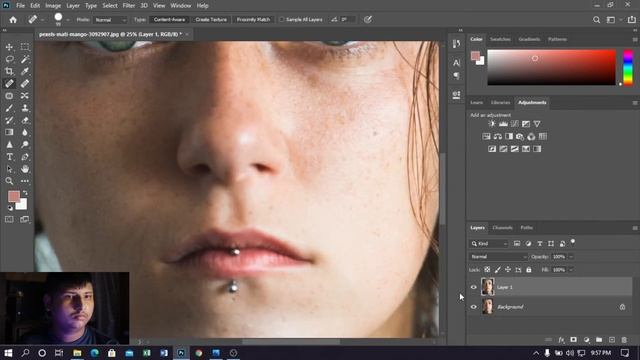The height and width of the screenshot is (360, 640).
Task: Open the layer blend mode dropdown
Action: (498, 257)
